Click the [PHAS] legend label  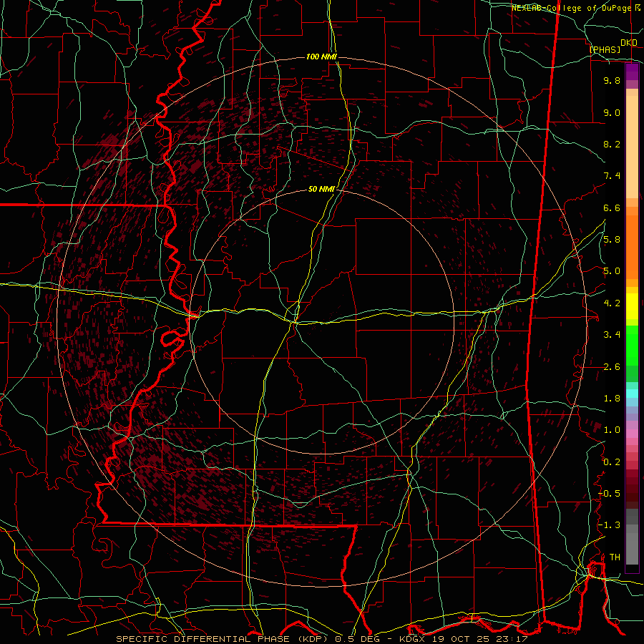click(x=605, y=49)
